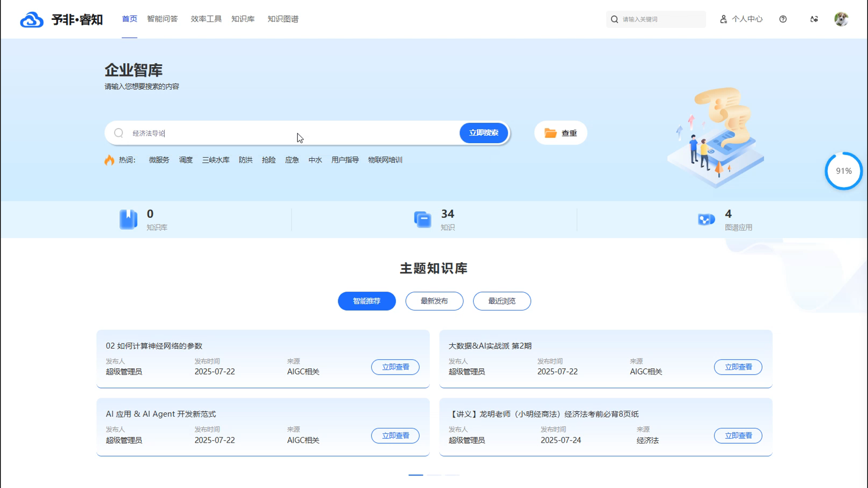Open the 知识图谱 menu item
The width and height of the screenshot is (868, 488).
283,19
